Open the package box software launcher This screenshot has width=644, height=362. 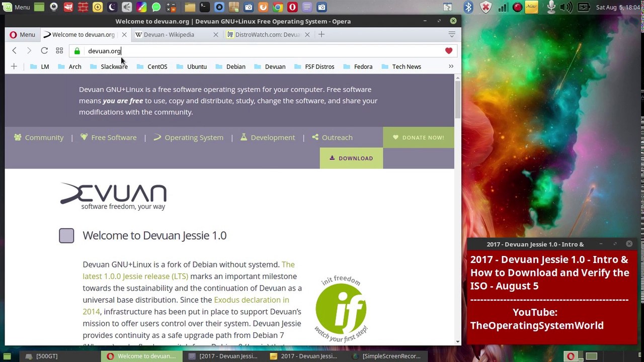click(x=233, y=7)
